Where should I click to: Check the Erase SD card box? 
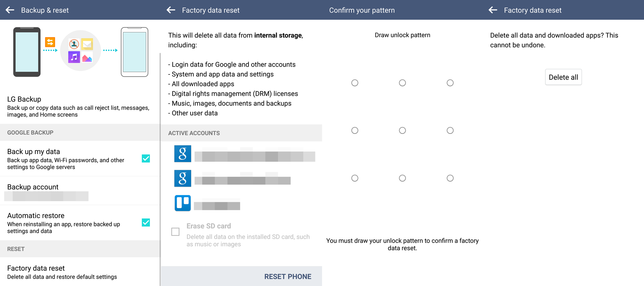(175, 232)
